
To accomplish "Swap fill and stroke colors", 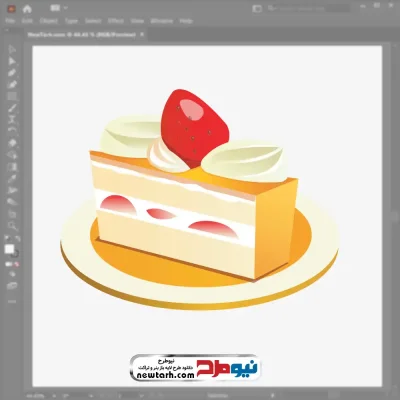I will click(x=17, y=239).
